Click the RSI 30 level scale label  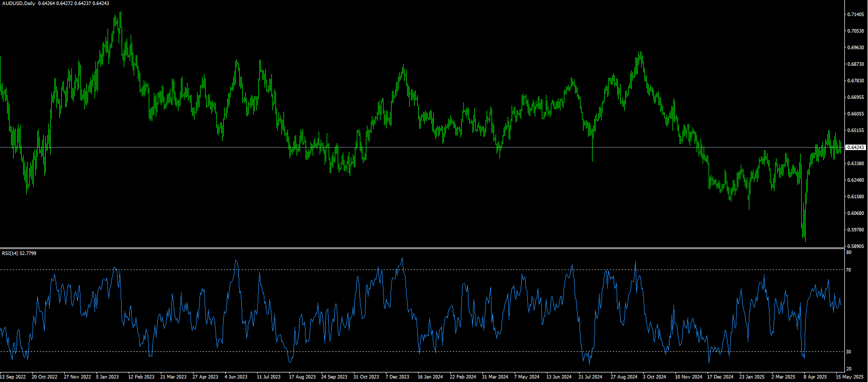click(x=849, y=352)
